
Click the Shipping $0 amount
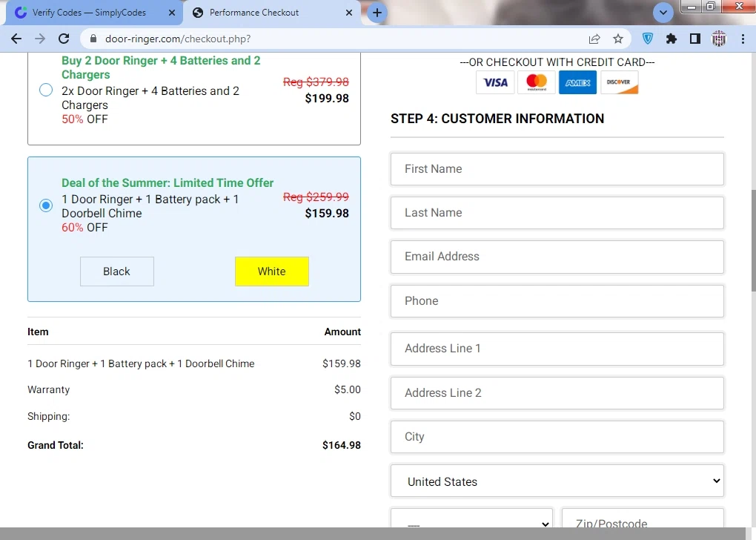pos(355,416)
